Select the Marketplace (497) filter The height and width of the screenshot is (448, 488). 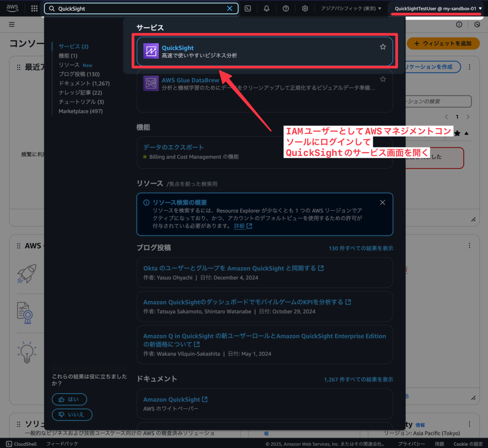coord(81,111)
